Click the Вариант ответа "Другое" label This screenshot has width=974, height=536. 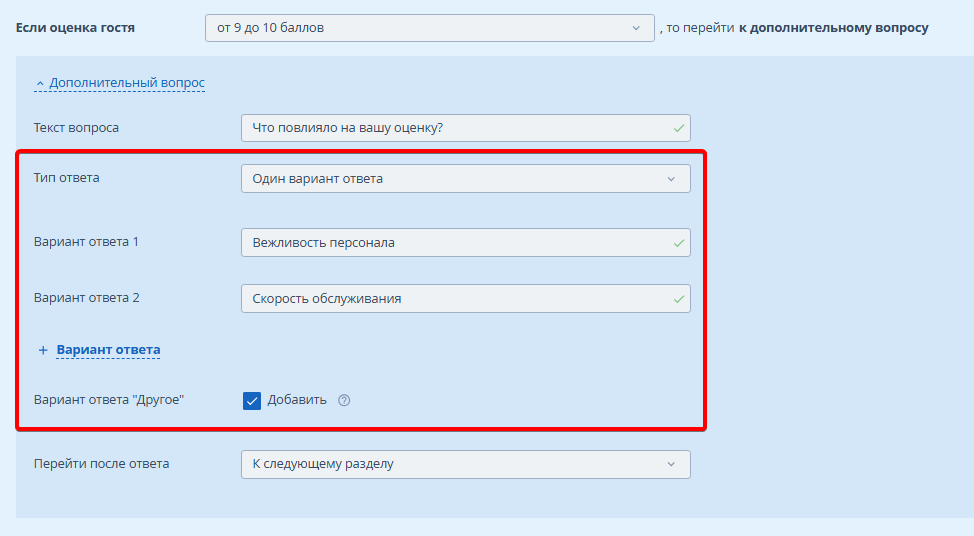click(109, 400)
